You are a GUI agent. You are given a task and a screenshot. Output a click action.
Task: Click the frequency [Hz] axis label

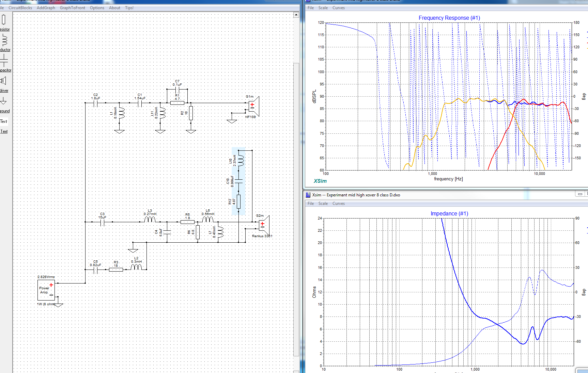point(448,179)
